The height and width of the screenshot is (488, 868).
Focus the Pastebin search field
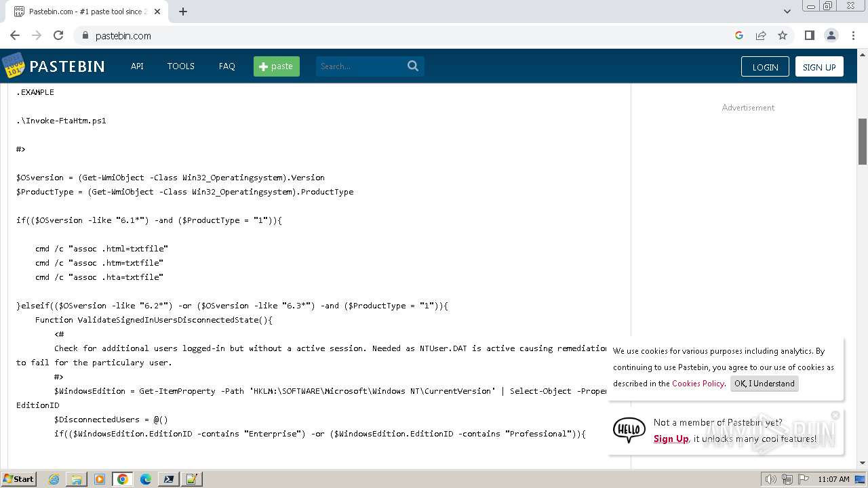click(x=361, y=66)
